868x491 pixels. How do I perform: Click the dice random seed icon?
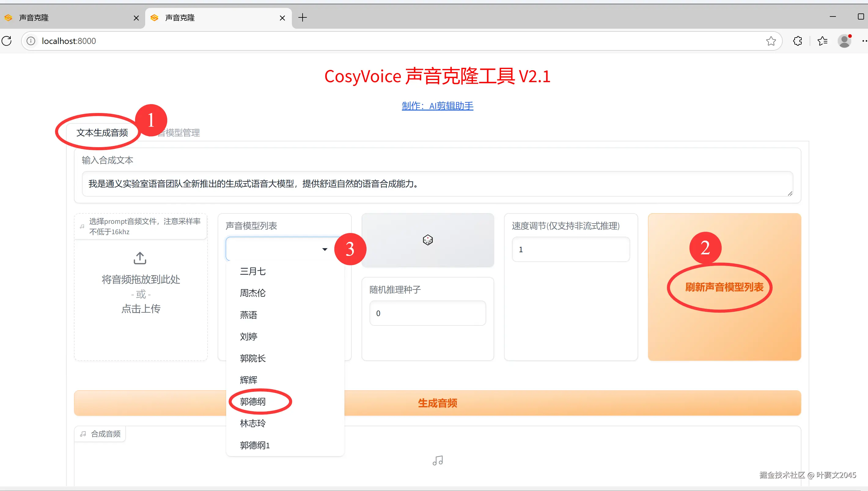point(428,240)
